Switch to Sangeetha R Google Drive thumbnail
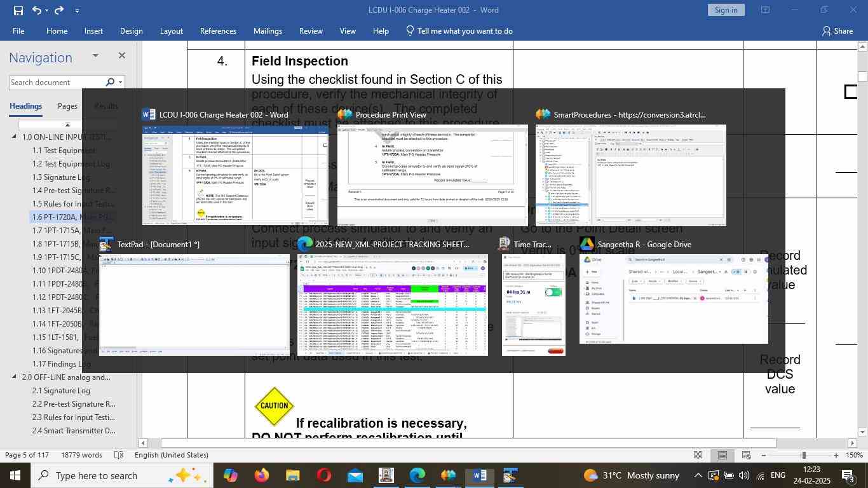 (x=674, y=299)
